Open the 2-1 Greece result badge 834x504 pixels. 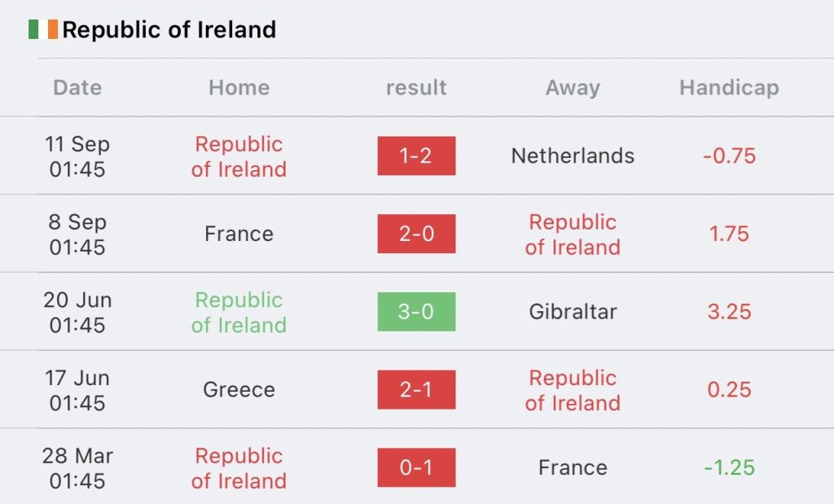[416, 390]
